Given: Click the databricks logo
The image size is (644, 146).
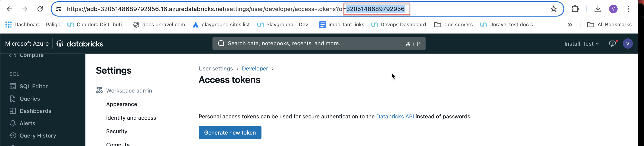Looking at the screenshot, I should click(79, 44).
